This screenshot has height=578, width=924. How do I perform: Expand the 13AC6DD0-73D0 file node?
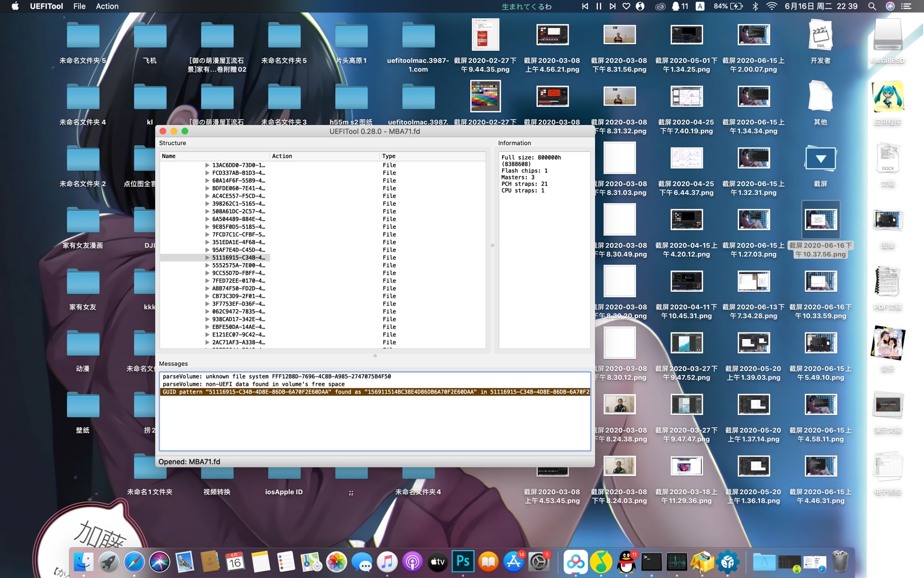[x=207, y=165]
